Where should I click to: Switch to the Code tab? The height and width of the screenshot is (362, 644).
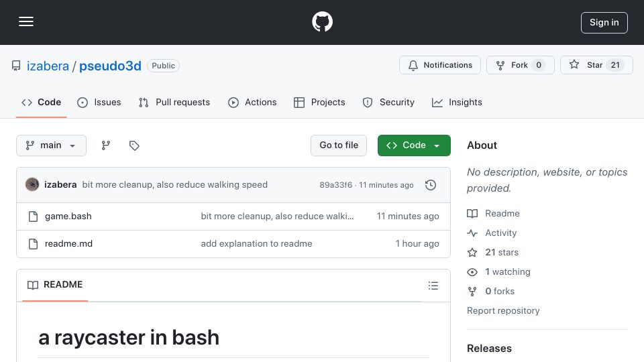[x=41, y=102]
